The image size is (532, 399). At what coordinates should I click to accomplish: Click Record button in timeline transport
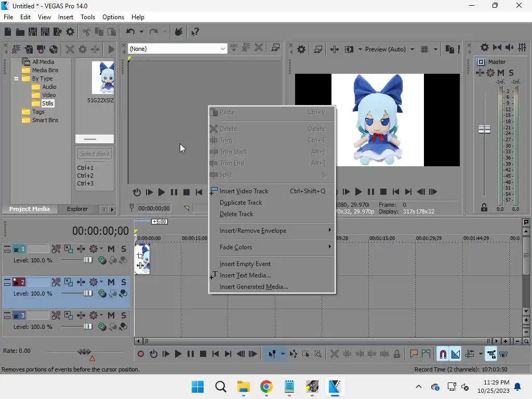point(140,354)
